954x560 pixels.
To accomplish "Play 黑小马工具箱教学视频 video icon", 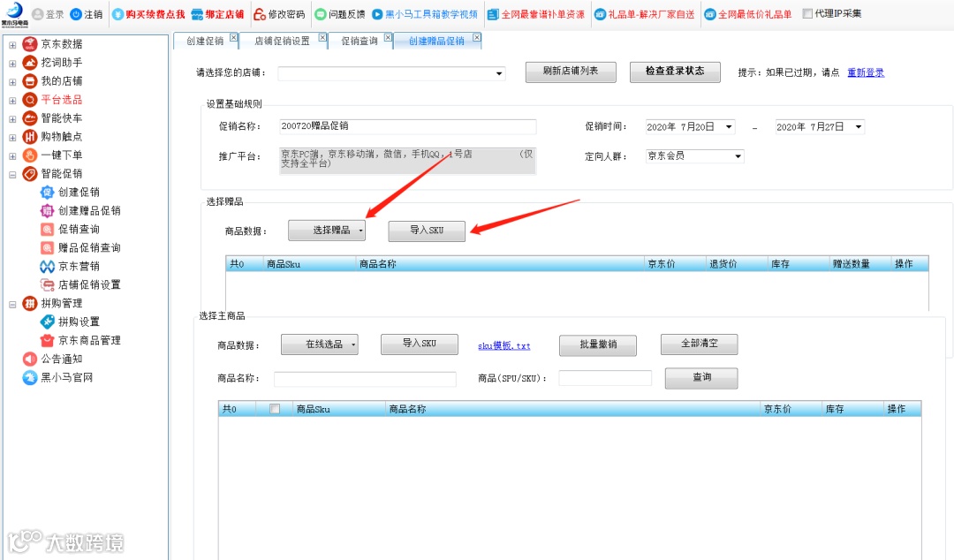I will click(377, 14).
